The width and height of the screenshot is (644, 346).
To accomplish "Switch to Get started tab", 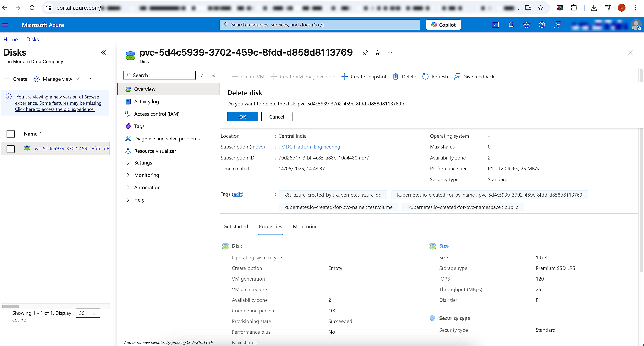I will tap(236, 226).
